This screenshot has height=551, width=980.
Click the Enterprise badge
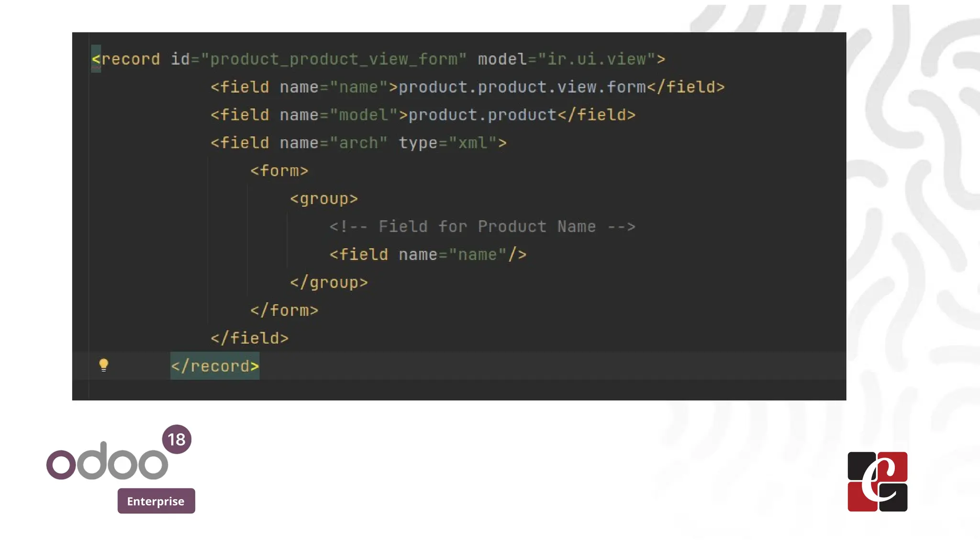pyautogui.click(x=156, y=501)
